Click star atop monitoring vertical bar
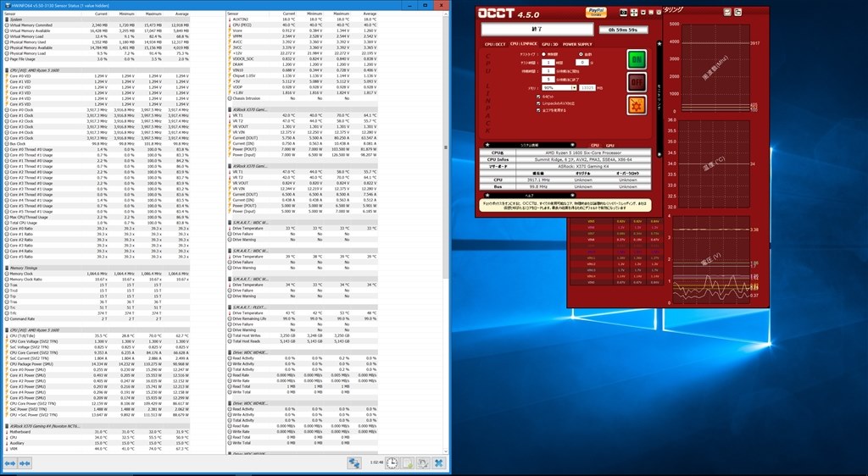Screen dimensions: 868x476 (659, 44)
